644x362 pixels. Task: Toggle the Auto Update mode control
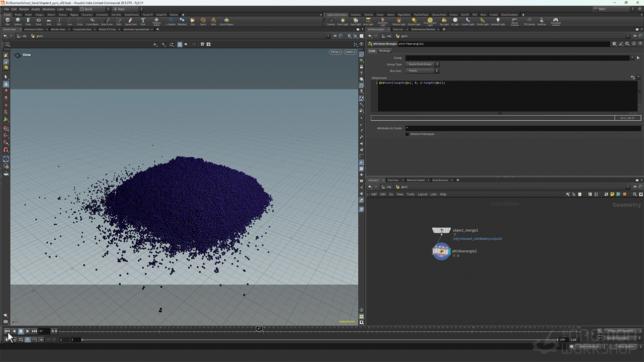click(x=626, y=346)
